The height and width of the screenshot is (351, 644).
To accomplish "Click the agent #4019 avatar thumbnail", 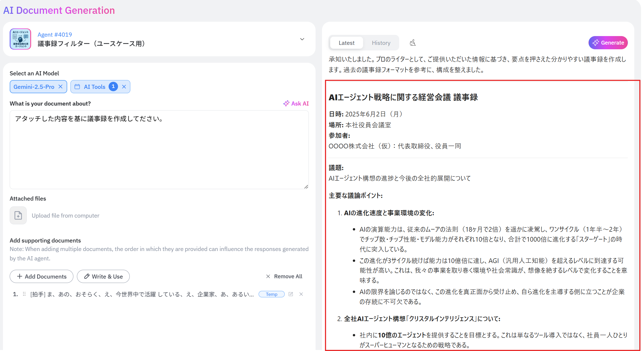I will point(20,39).
